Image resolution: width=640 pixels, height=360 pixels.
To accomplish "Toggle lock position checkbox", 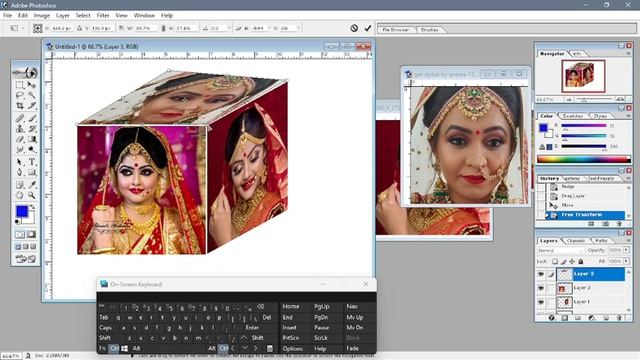I will tap(572, 261).
